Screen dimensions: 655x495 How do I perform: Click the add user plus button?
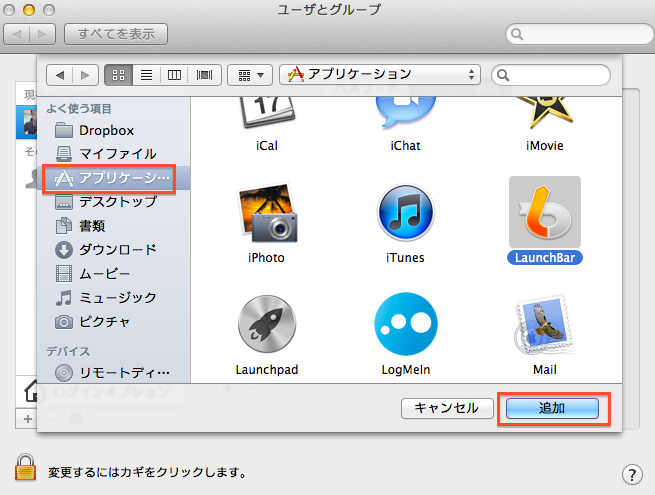point(28,419)
